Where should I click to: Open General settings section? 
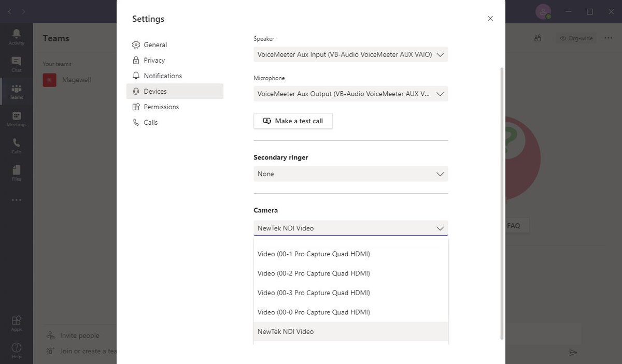(175, 45)
